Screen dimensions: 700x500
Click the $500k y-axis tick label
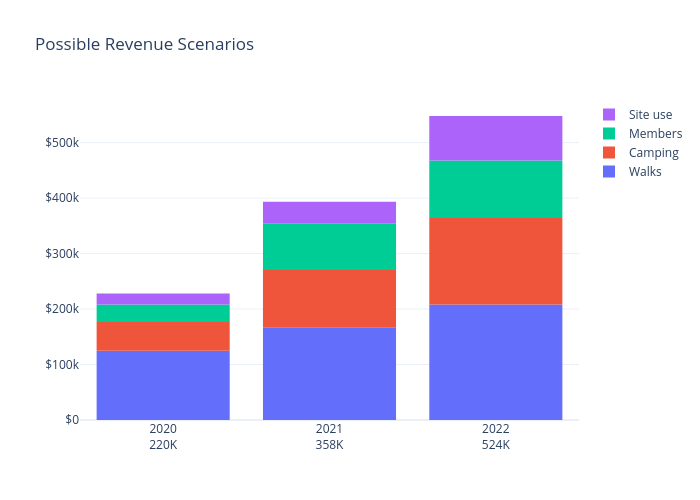coord(62,143)
